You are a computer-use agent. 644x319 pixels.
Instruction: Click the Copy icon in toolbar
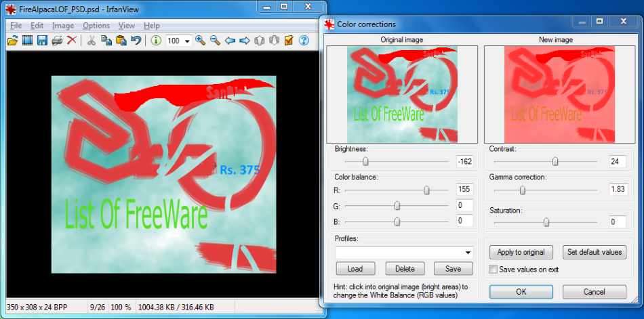(106, 40)
